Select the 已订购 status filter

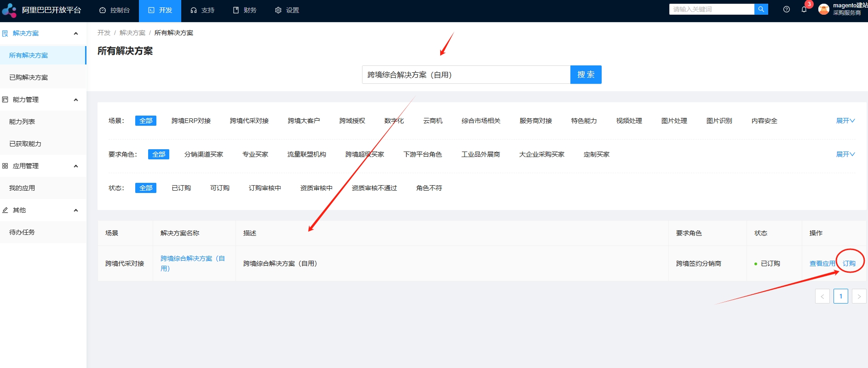(181, 188)
